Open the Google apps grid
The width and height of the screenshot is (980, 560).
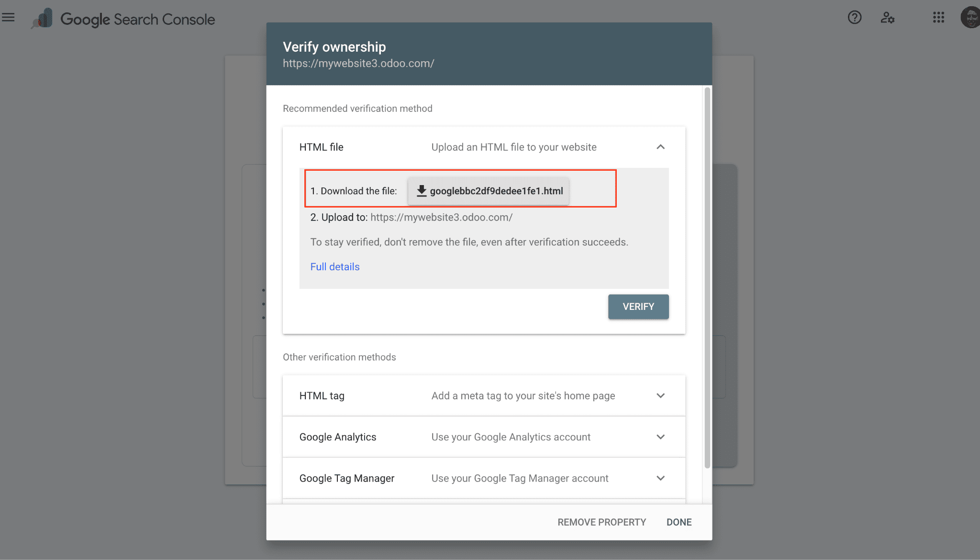click(x=938, y=18)
